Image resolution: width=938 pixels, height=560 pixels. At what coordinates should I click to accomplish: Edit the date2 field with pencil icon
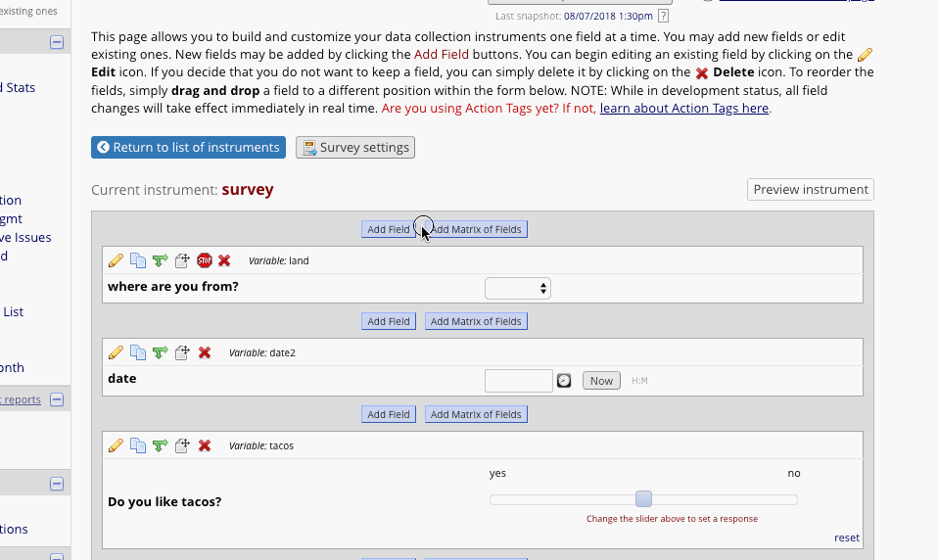point(116,352)
